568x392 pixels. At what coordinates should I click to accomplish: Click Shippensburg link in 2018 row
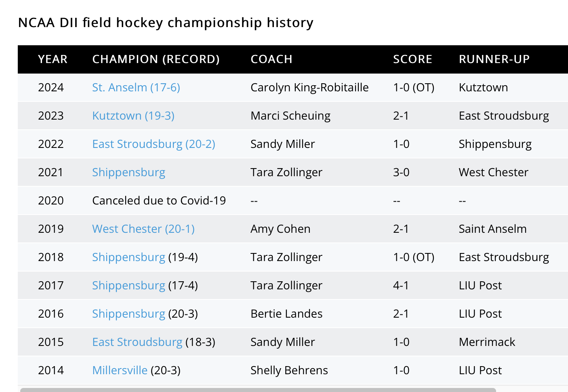coord(128,257)
